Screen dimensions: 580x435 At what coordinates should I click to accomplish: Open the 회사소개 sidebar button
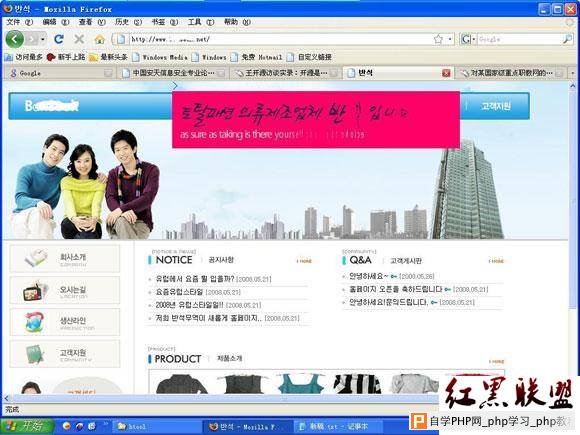click(65, 258)
